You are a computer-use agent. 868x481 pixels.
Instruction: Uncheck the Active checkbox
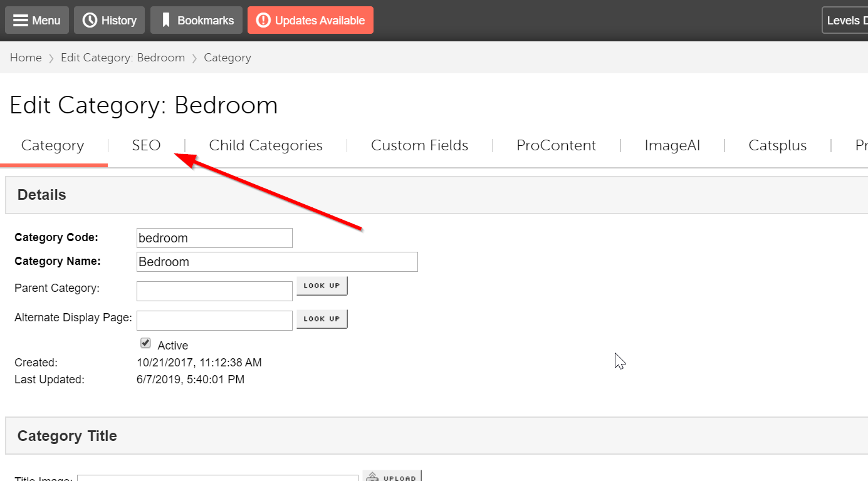(145, 343)
